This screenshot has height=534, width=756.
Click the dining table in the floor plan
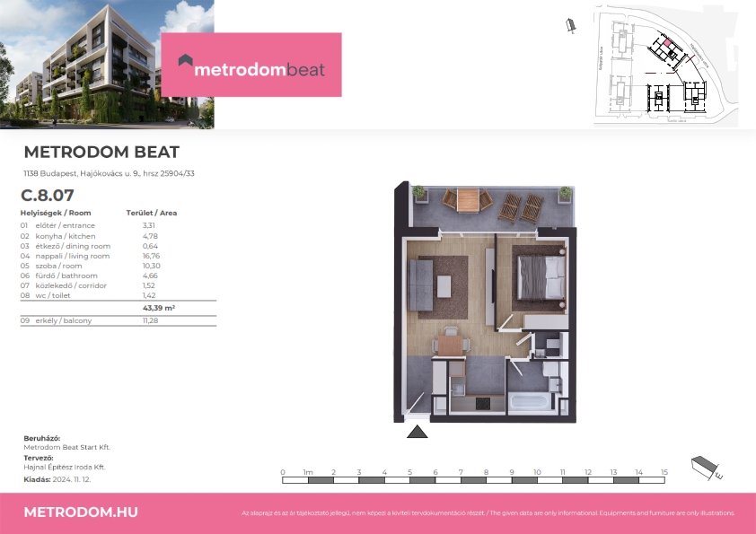pyautogui.click(x=451, y=344)
